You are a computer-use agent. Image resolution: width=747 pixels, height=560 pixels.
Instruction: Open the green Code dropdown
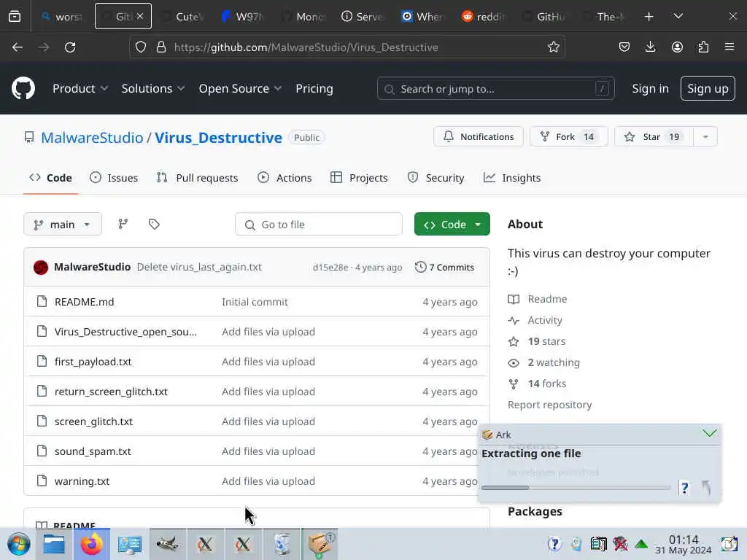[452, 225]
